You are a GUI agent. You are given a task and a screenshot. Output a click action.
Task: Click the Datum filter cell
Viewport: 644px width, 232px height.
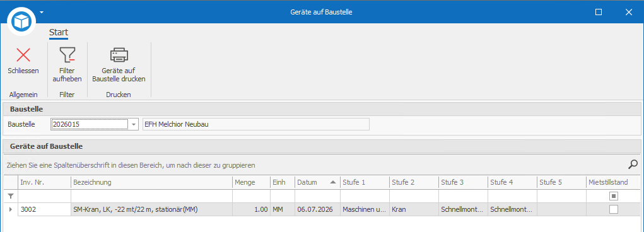317,196
